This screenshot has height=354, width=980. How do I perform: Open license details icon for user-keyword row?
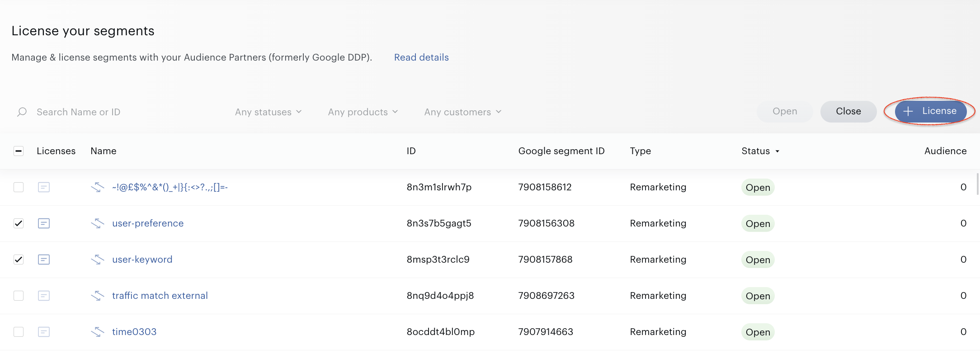44,260
